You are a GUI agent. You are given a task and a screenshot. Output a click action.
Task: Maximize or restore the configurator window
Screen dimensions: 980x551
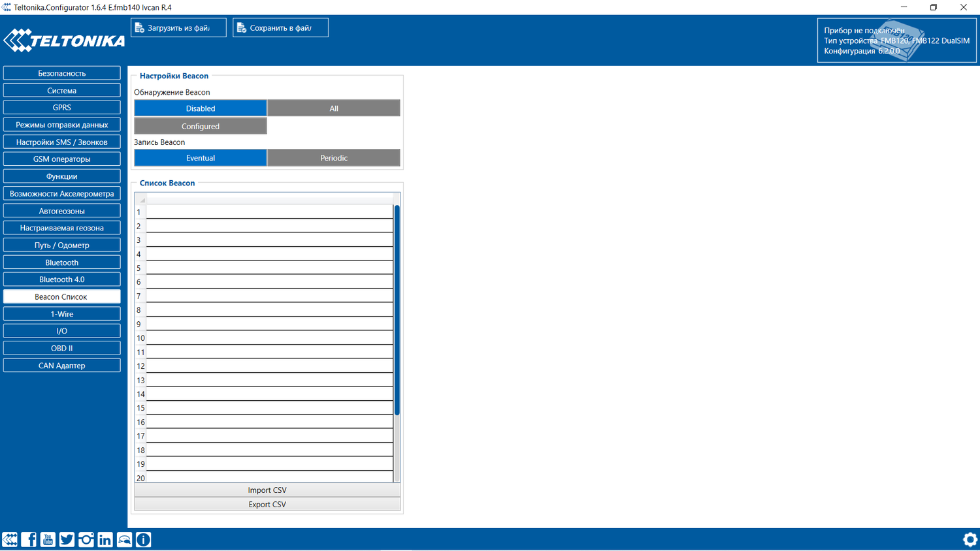[x=934, y=7]
